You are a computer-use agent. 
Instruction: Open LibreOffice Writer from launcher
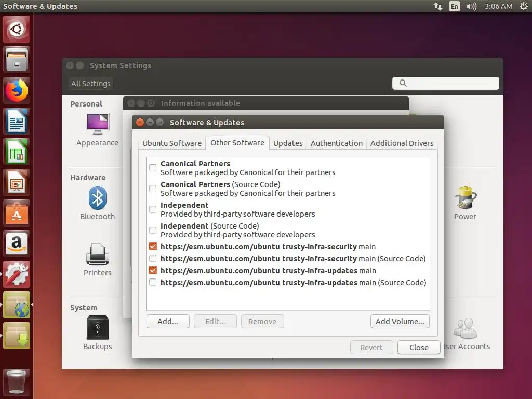tap(16, 121)
